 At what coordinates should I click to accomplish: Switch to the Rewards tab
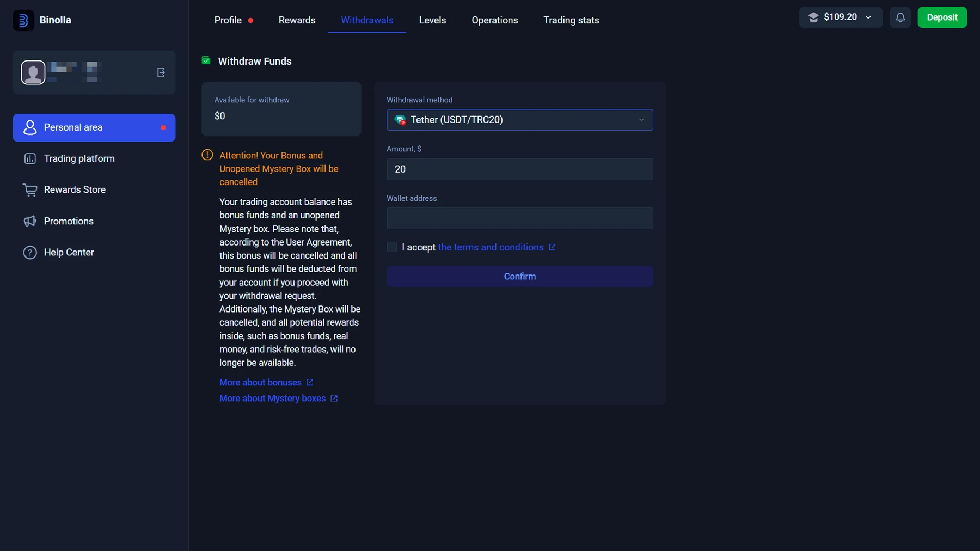pos(297,20)
